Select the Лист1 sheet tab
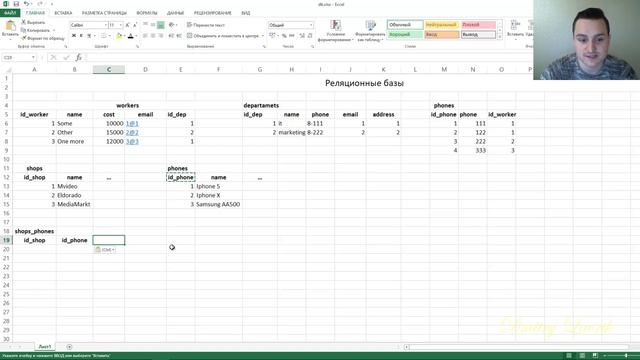Screen dimensions: 640x360 click(44, 347)
